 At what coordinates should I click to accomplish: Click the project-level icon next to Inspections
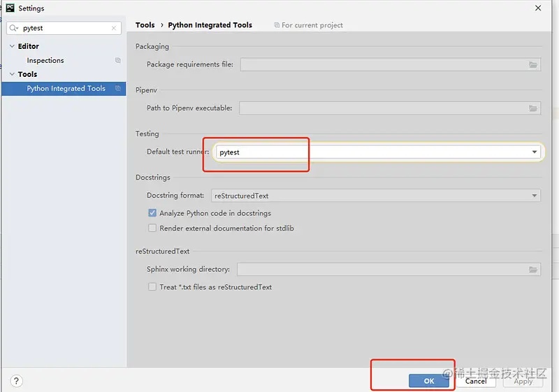[117, 60]
